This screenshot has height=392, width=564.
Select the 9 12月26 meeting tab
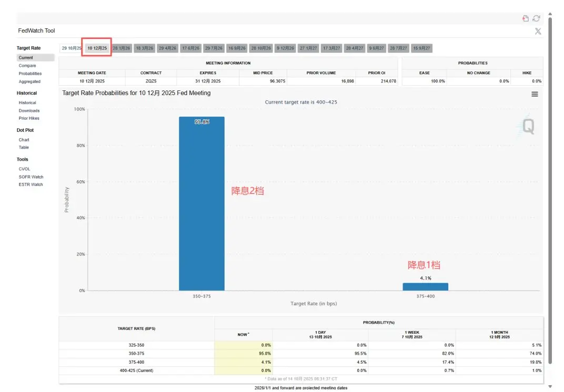coord(285,48)
